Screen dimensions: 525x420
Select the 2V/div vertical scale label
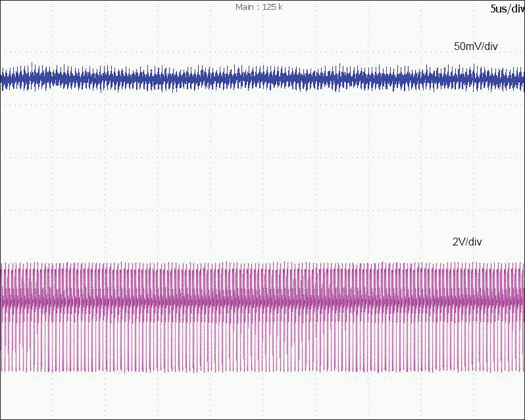(467, 242)
